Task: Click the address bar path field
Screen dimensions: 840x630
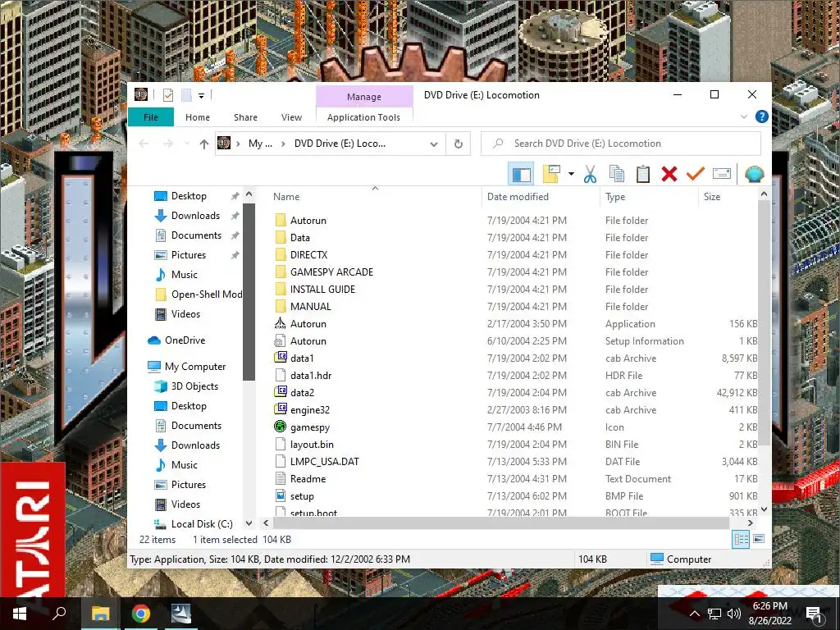Action: tap(330, 144)
